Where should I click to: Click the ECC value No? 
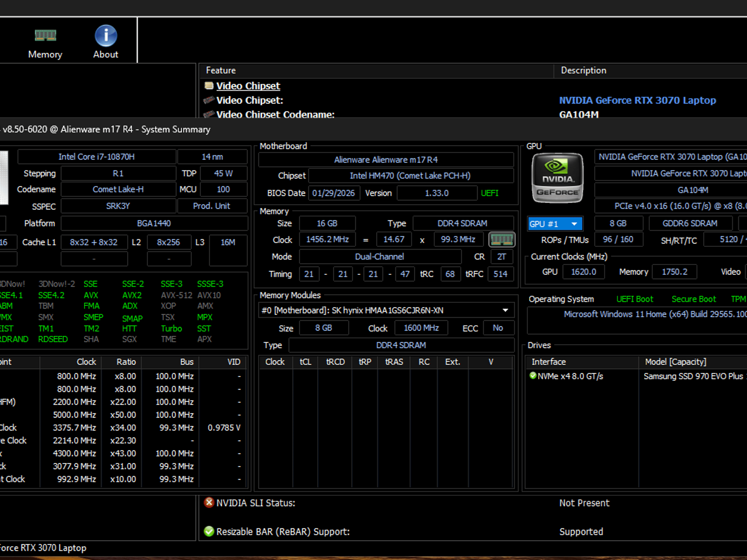[498, 328]
